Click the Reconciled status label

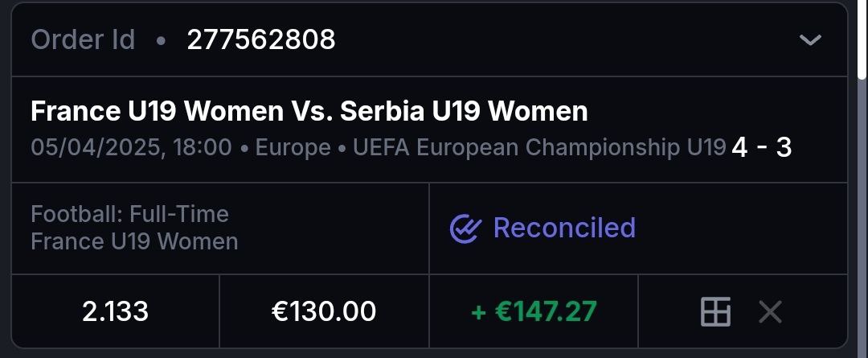pos(564,228)
